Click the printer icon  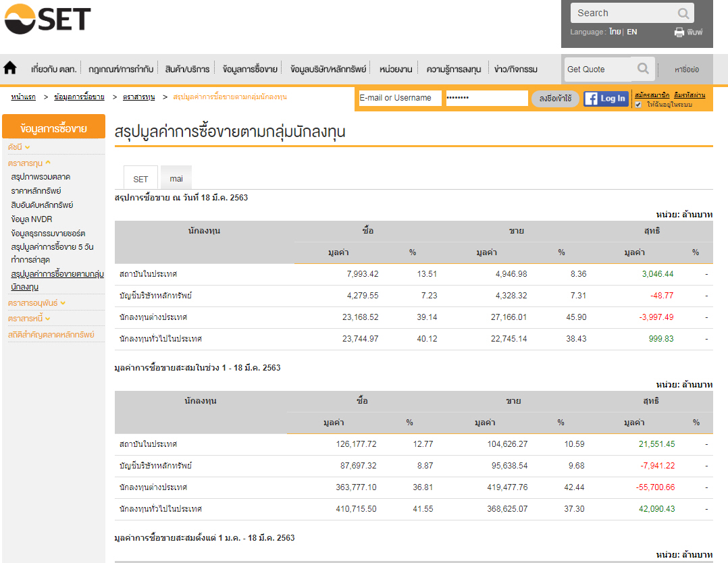click(x=679, y=32)
